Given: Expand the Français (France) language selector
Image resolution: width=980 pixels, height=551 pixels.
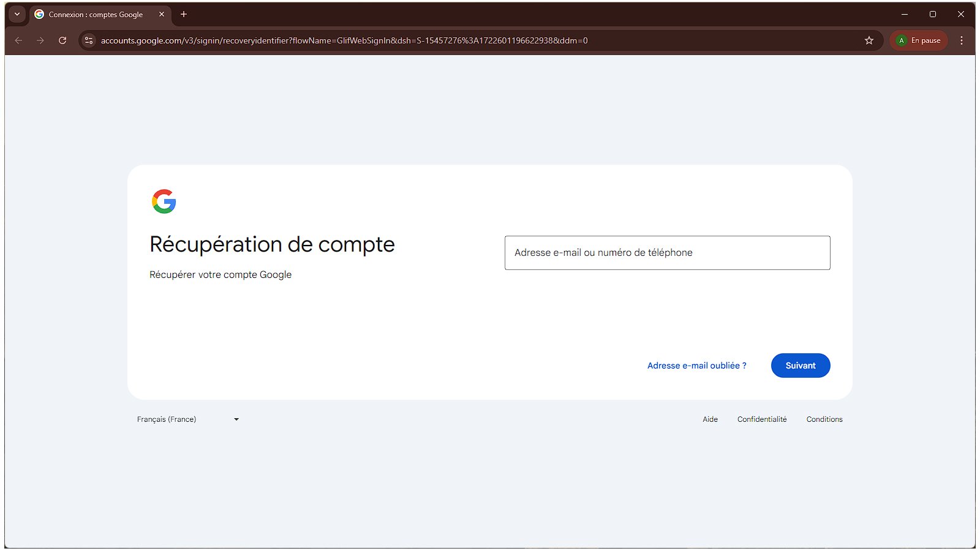Looking at the screenshot, I should click(x=187, y=419).
